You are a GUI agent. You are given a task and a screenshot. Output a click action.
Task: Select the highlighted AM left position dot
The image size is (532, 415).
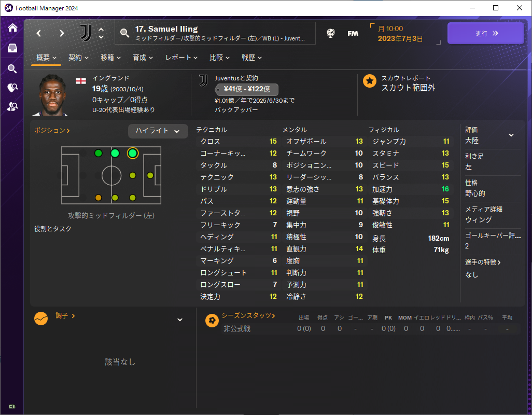click(x=133, y=154)
